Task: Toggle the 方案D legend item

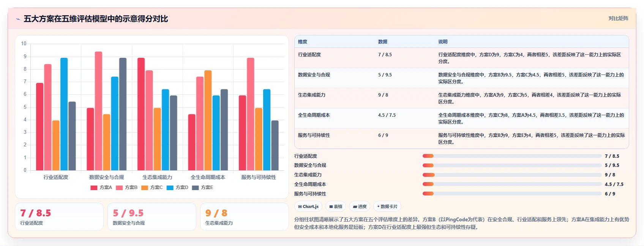Action: click(177, 187)
